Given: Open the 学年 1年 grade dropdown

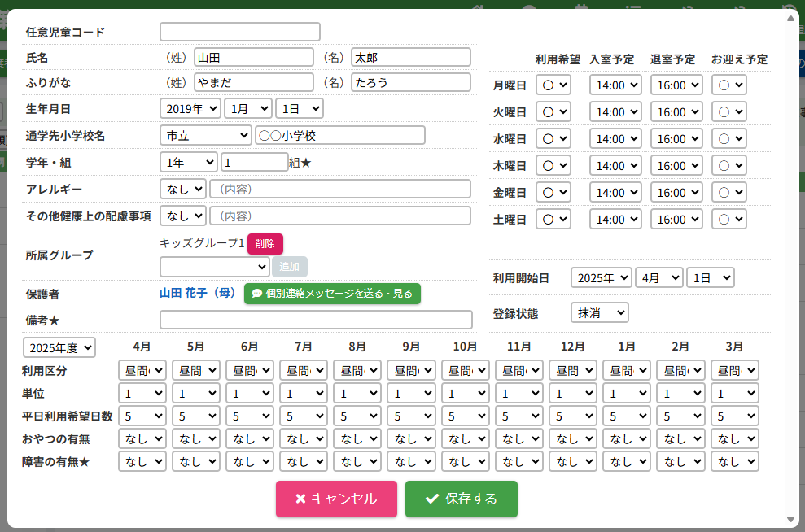Looking at the screenshot, I should pos(189,162).
